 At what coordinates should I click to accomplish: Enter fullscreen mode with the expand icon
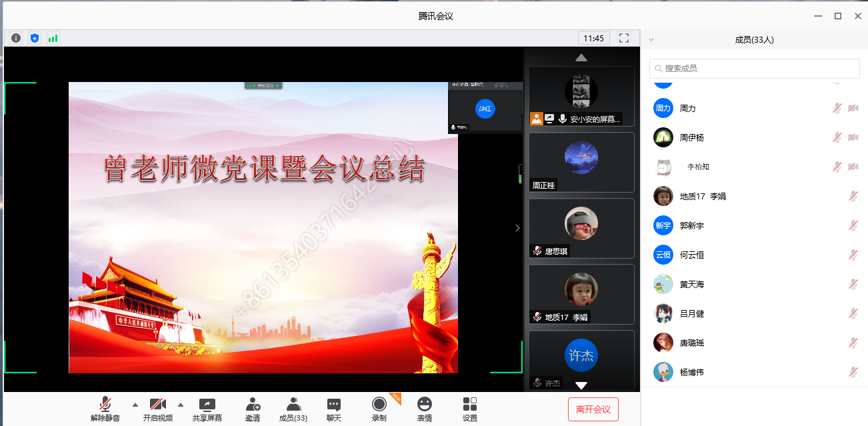tap(624, 38)
